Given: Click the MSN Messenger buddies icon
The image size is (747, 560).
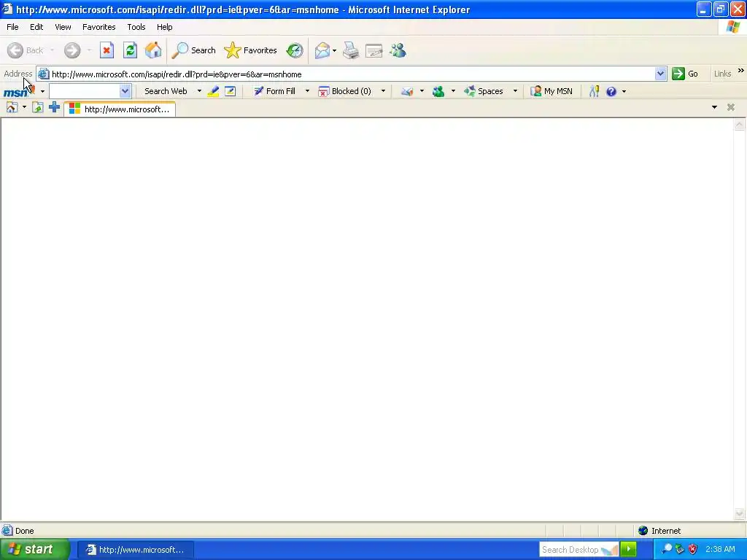Looking at the screenshot, I should 438,91.
